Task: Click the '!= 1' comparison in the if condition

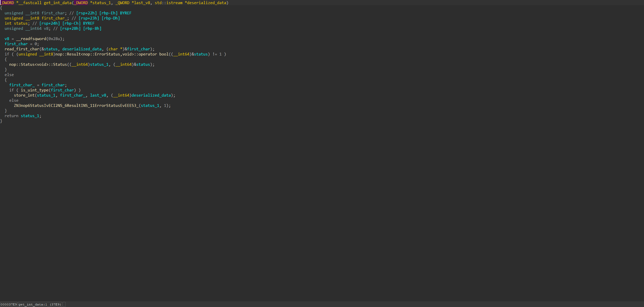Action: [217, 54]
